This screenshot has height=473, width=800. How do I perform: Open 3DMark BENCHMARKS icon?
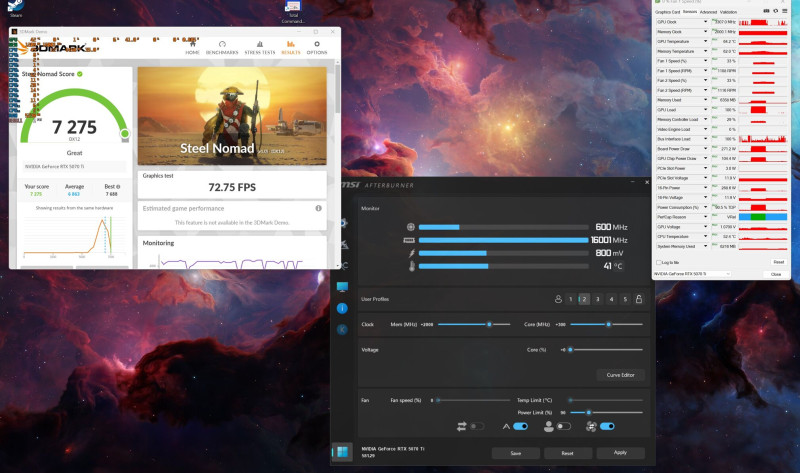tap(222, 44)
